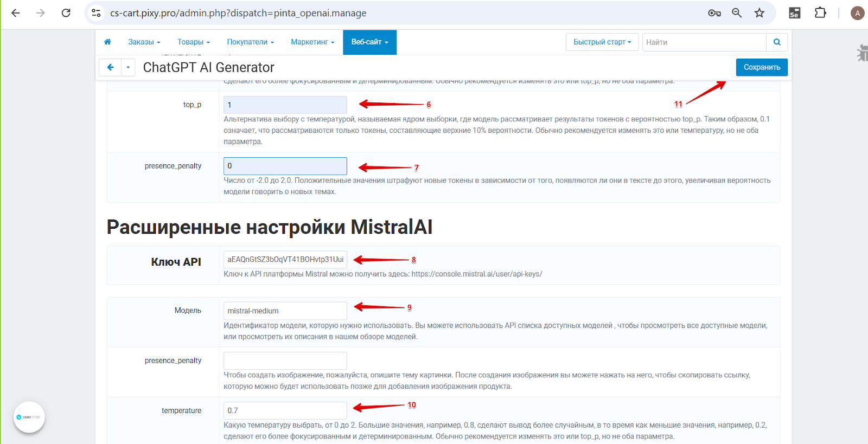Expand the Быстрый старт dropdown
The width and height of the screenshot is (868, 444).
(x=602, y=42)
